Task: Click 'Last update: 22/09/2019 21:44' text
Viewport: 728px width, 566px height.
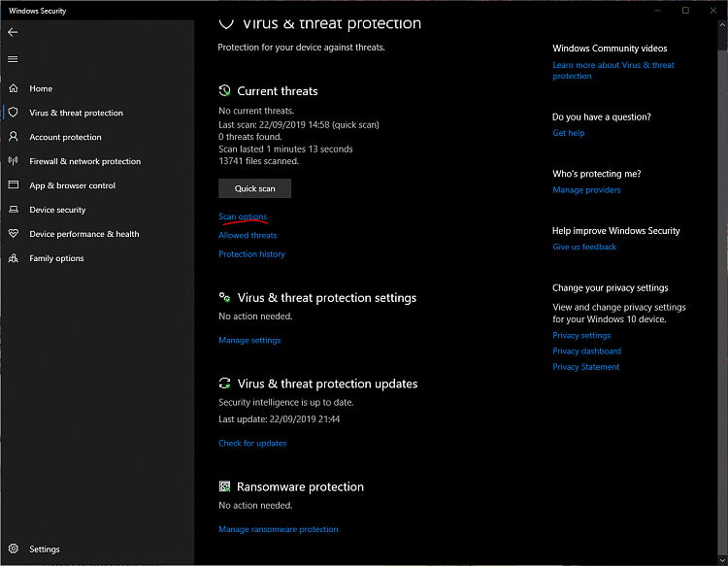Action: 280,419
